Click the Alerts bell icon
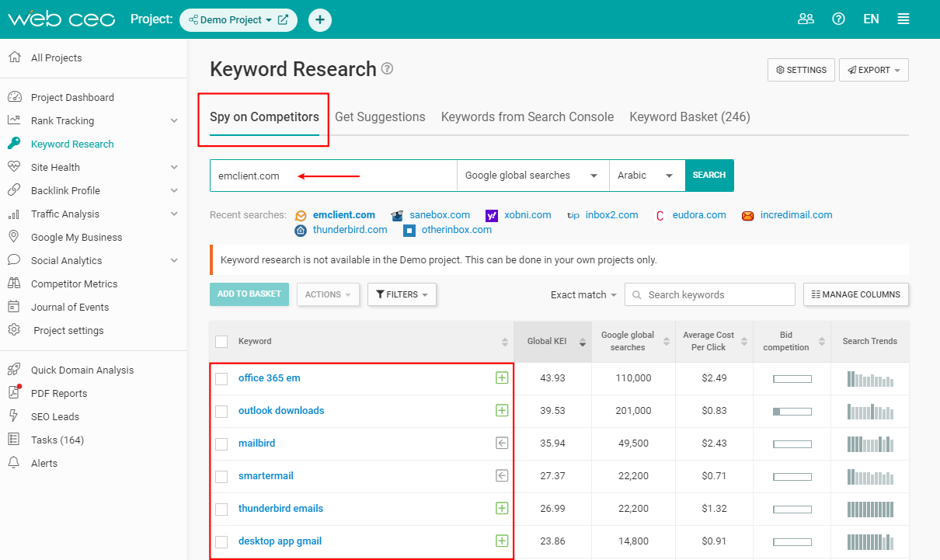This screenshot has width=940, height=560. [x=14, y=463]
